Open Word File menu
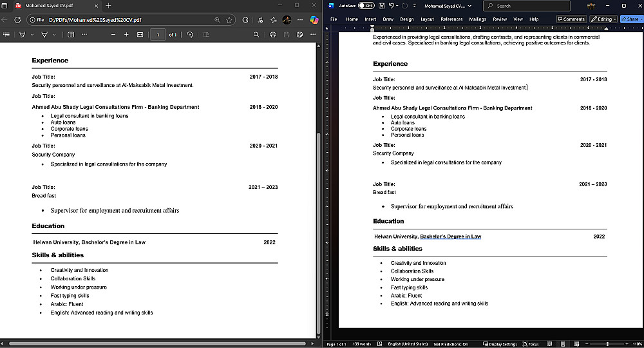 click(334, 19)
